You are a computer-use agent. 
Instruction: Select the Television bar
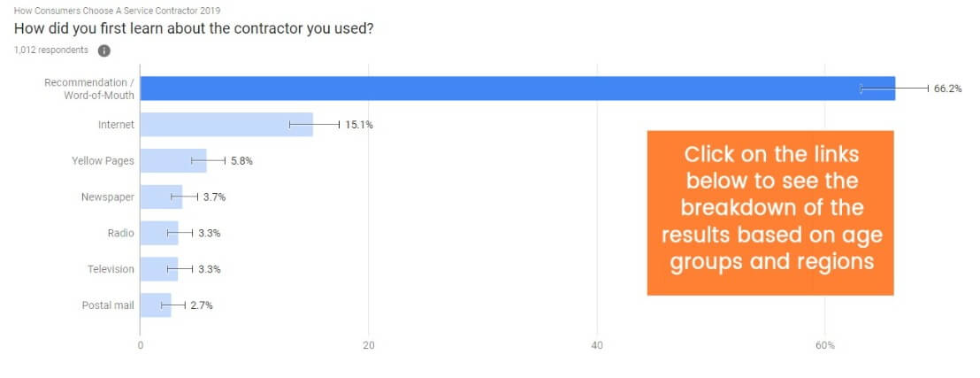(159, 269)
